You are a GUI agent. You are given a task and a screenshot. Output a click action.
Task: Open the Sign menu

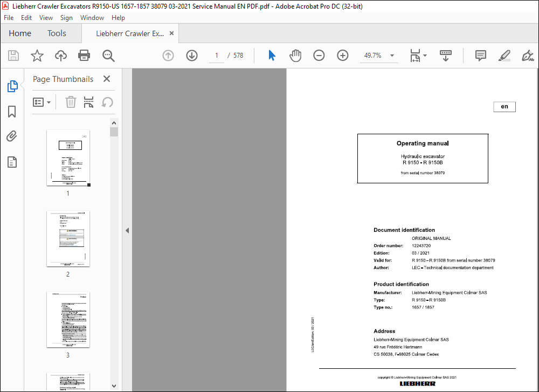point(66,18)
